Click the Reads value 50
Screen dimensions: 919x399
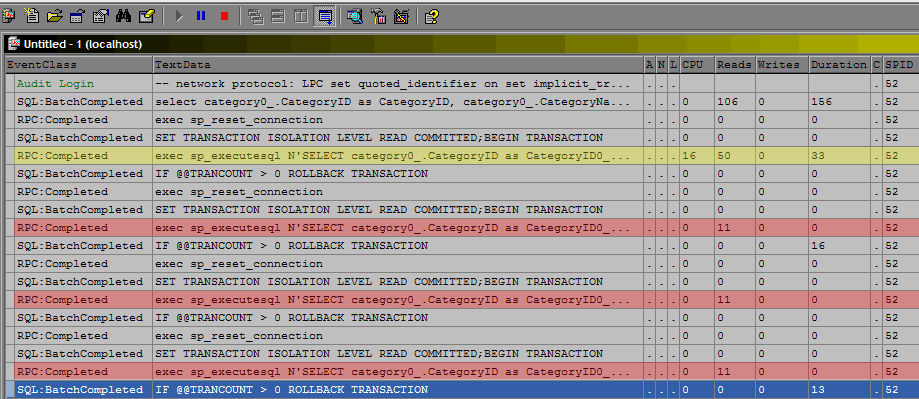724,156
